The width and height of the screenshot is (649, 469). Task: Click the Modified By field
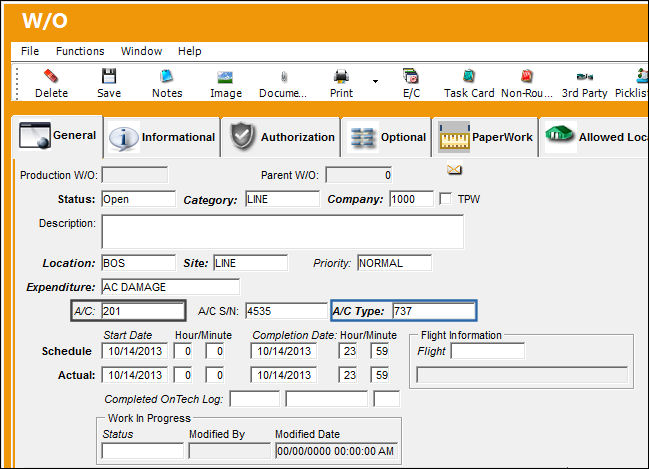pos(229,451)
